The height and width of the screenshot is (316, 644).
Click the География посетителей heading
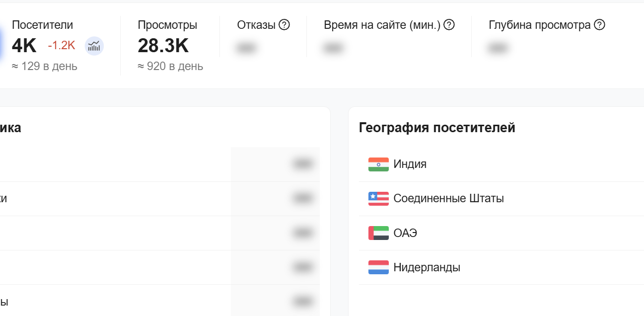[437, 128]
